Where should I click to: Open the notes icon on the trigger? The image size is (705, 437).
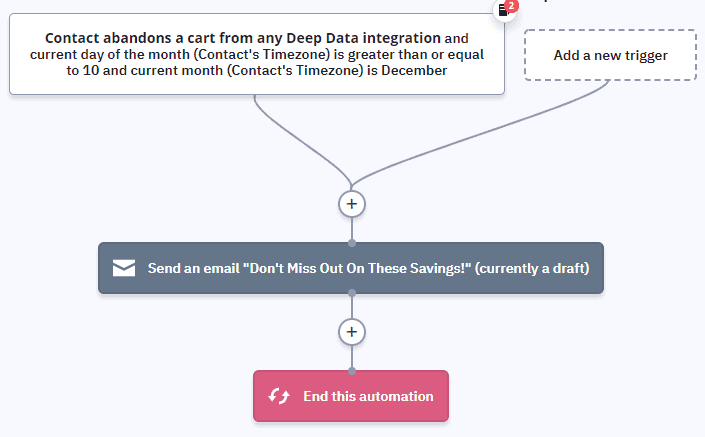tap(504, 10)
